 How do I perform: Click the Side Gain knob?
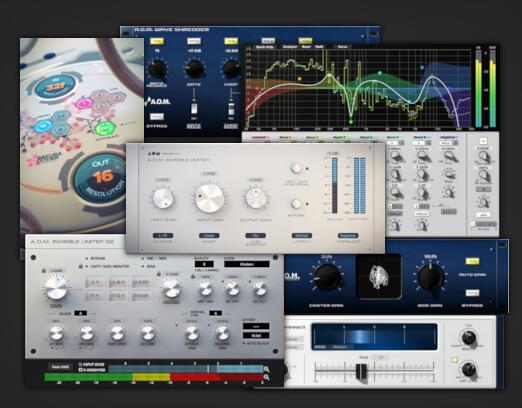click(430, 277)
